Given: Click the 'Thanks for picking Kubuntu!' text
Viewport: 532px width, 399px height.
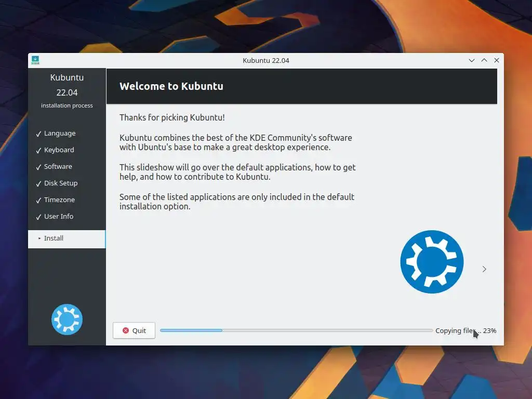Looking at the screenshot, I should [172, 117].
